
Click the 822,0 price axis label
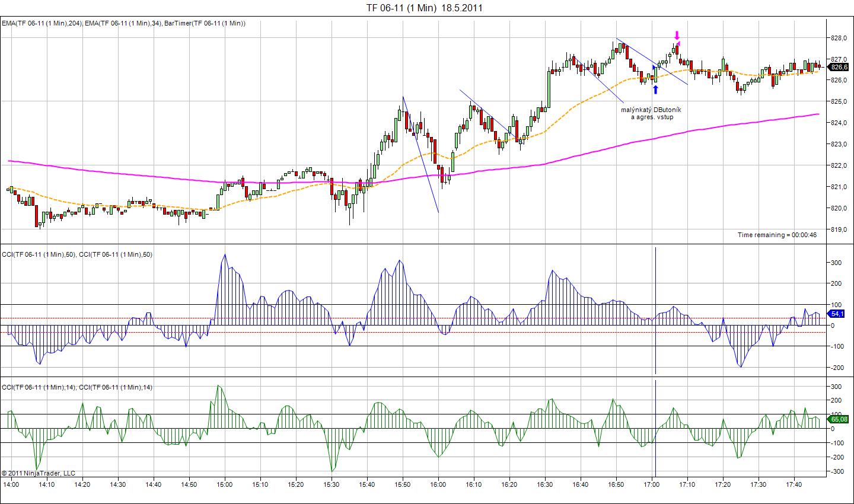(x=838, y=165)
